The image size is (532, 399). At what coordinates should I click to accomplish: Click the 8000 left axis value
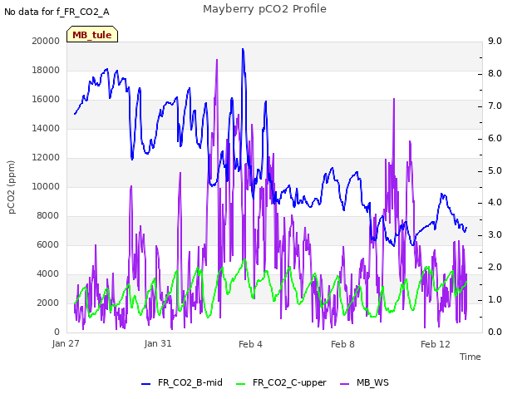click(x=48, y=216)
